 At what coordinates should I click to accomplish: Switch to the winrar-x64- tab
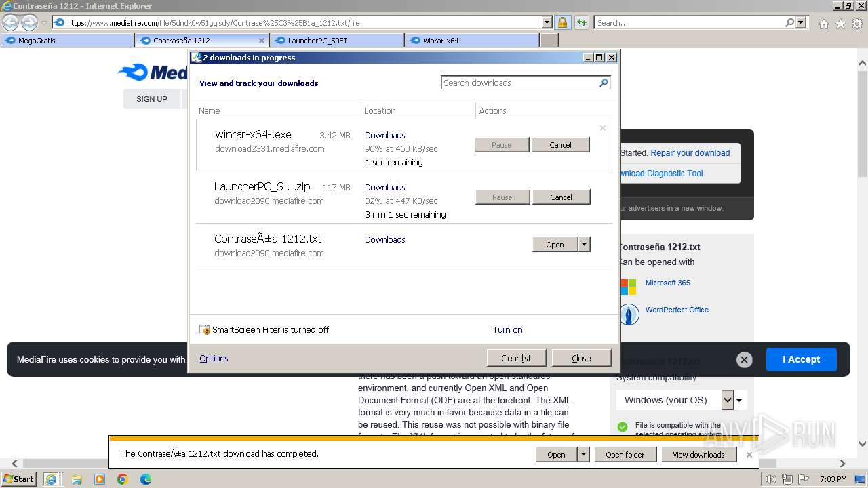coord(472,41)
